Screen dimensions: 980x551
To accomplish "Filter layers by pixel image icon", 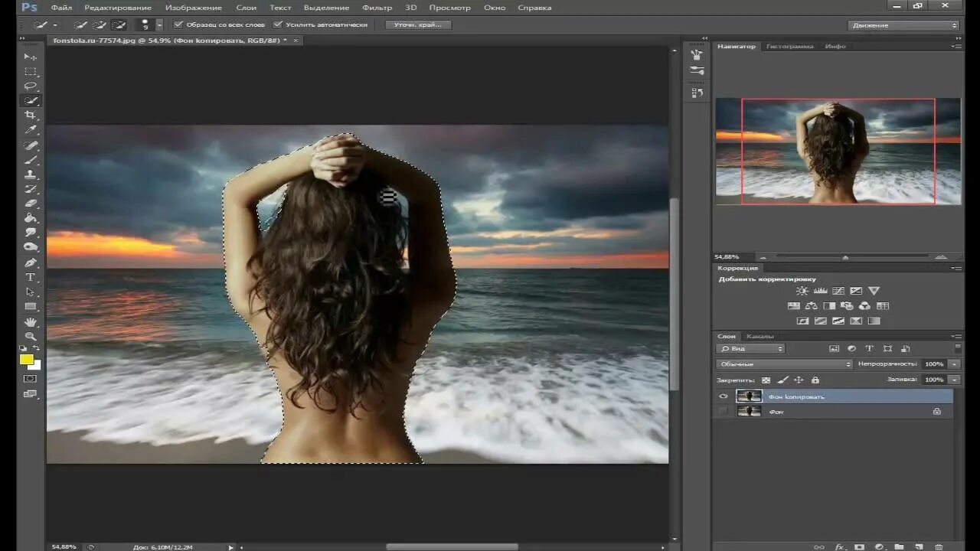I will 835,349.
